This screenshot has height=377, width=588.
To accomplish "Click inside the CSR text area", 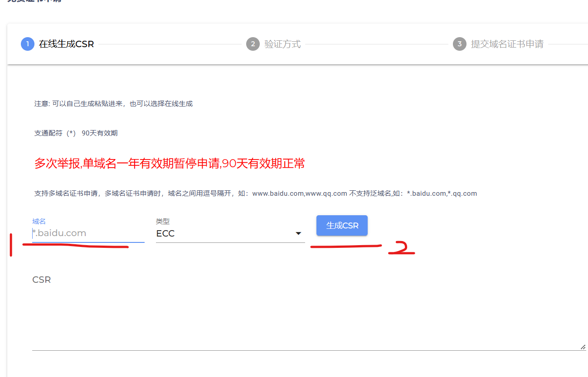I will (309, 313).
